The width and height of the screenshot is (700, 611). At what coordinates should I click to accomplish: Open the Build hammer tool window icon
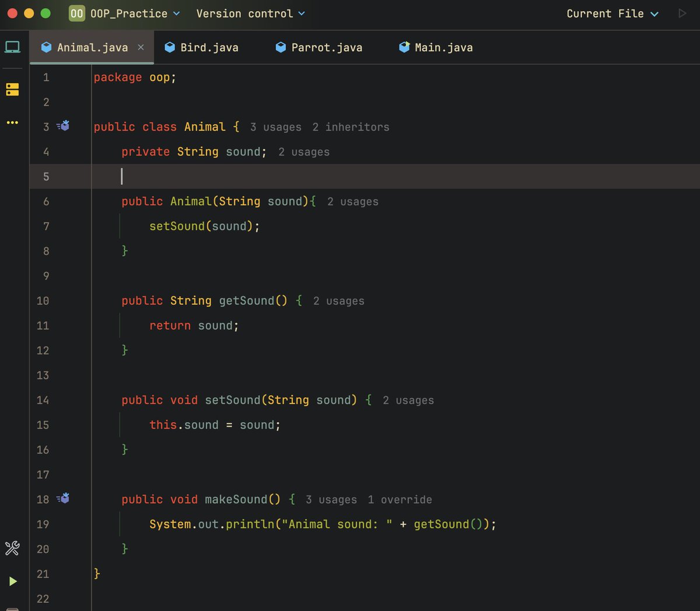click(x=12, y=548)
